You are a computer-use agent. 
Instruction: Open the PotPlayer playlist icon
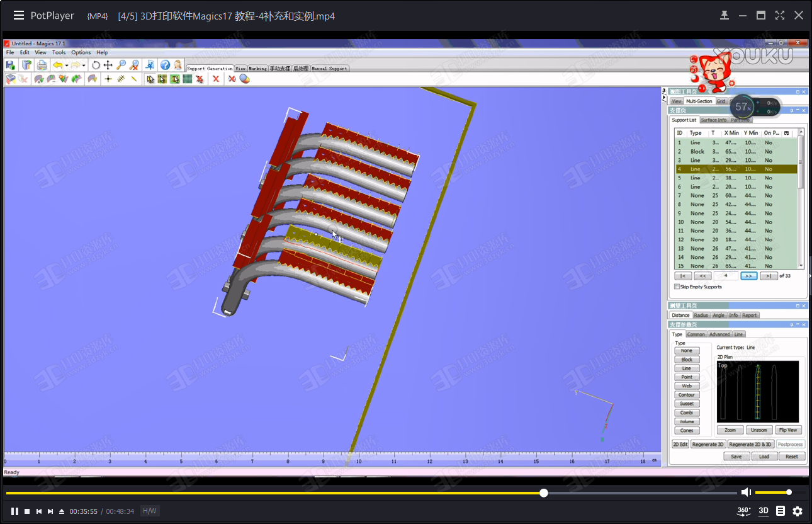(781, 511)
